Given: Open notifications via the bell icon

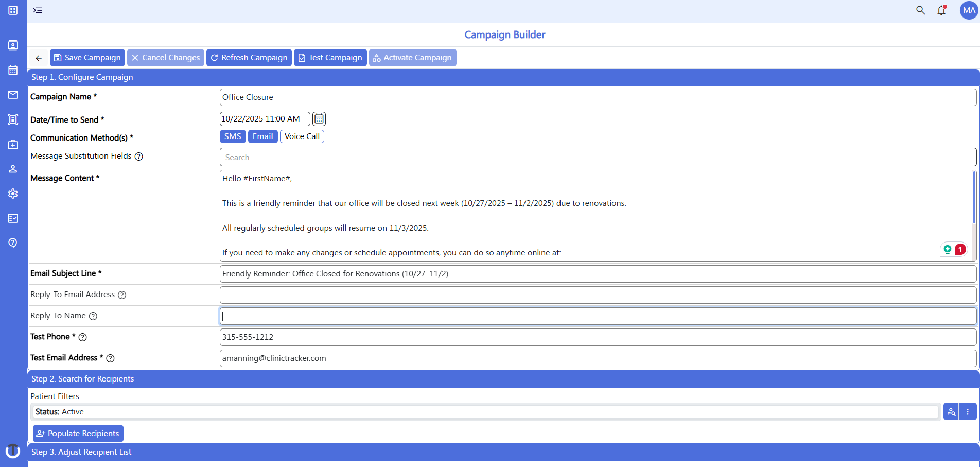Looking at the screenshot, I should 942,10.
